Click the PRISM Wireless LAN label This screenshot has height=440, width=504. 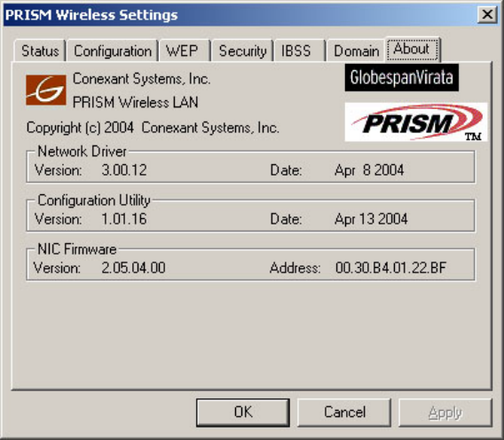(136, 103)
